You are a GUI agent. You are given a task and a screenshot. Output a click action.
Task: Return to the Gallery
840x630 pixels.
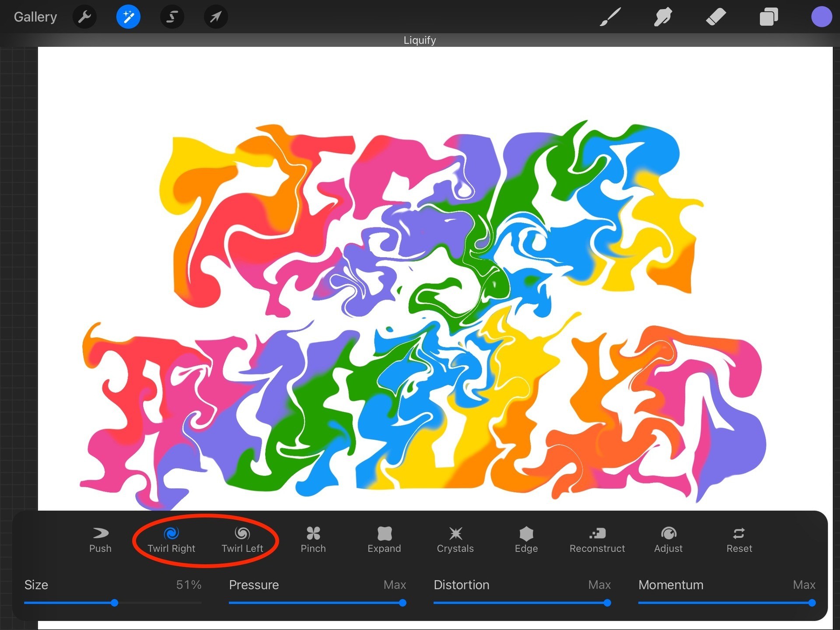point(35,17)
